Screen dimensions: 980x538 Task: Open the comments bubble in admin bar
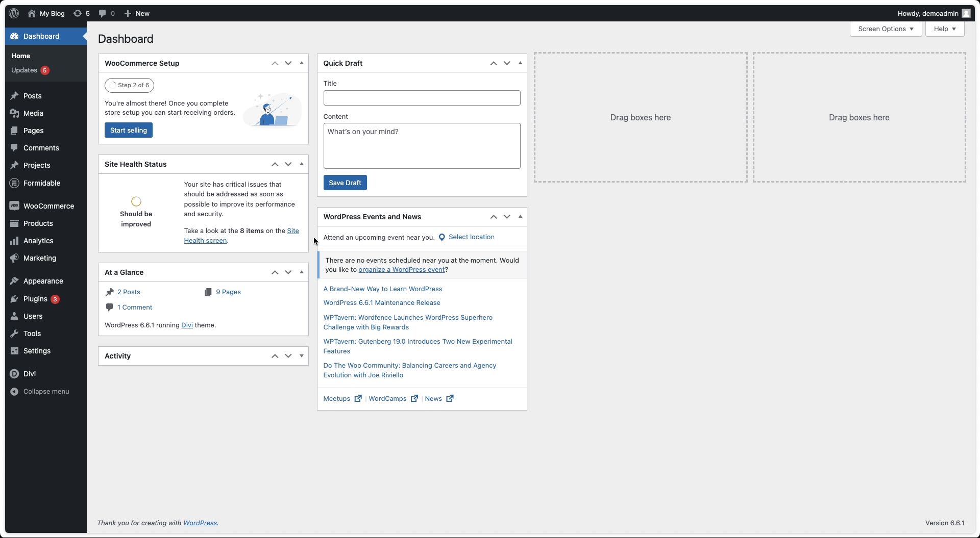pyautogui.click(x=102, y=13)
